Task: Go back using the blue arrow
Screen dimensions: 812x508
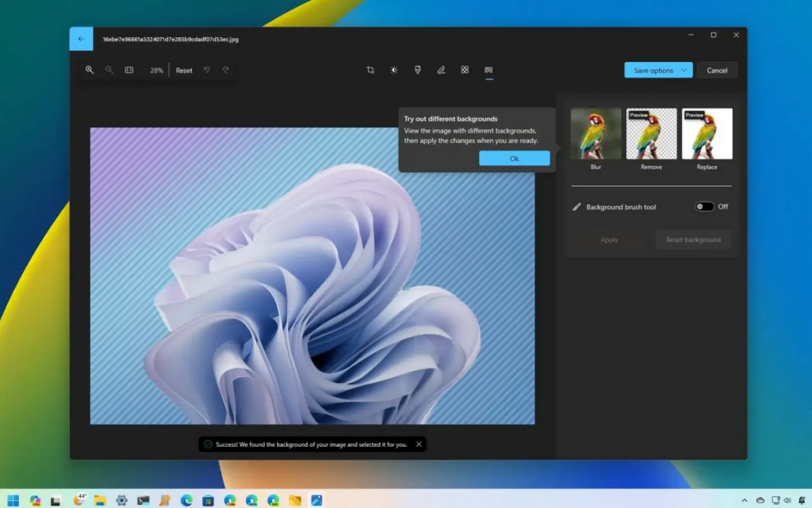Action: (82, 39)
